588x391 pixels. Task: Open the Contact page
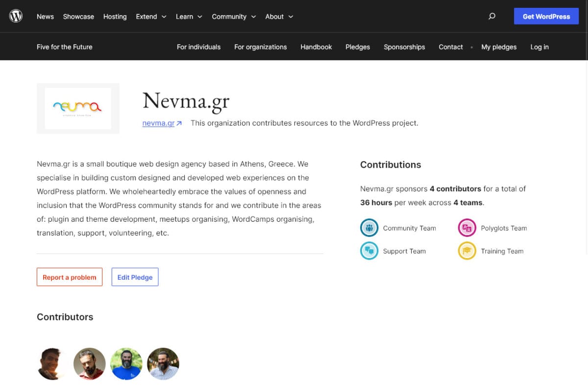tap(451, 47)
